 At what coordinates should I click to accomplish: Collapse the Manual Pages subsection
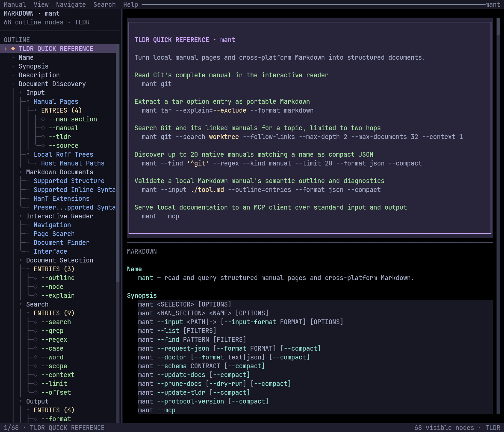pos(28,101)
